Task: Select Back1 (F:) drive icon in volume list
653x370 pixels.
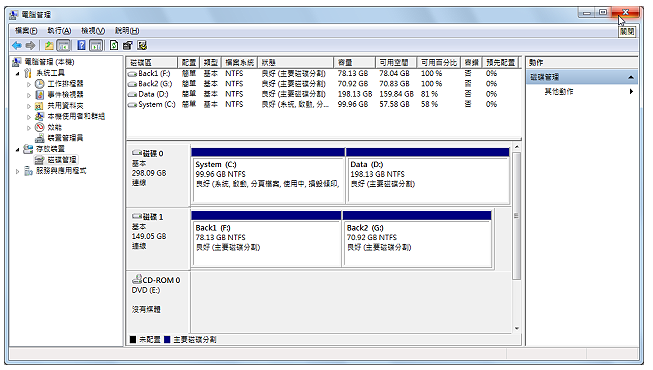Action: [132, 74]
